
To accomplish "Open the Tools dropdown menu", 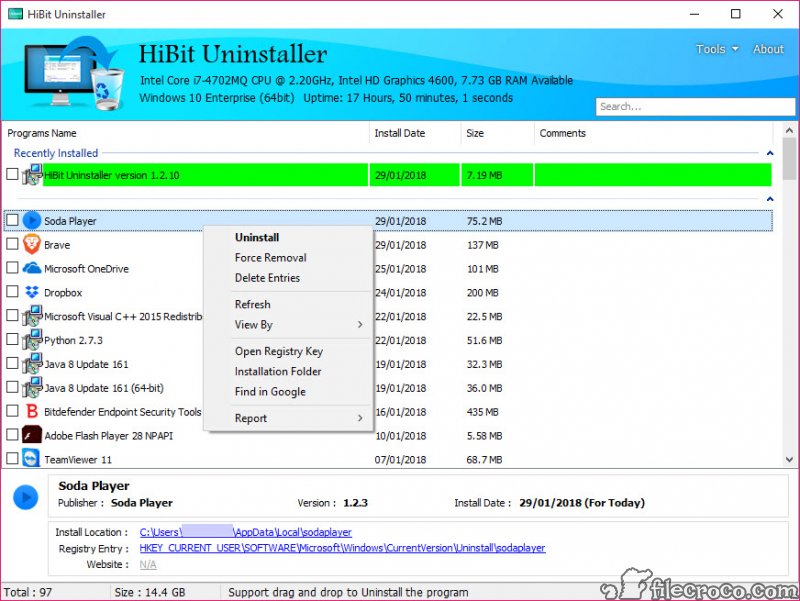I will pyautogui.click(x=717, y=49).
